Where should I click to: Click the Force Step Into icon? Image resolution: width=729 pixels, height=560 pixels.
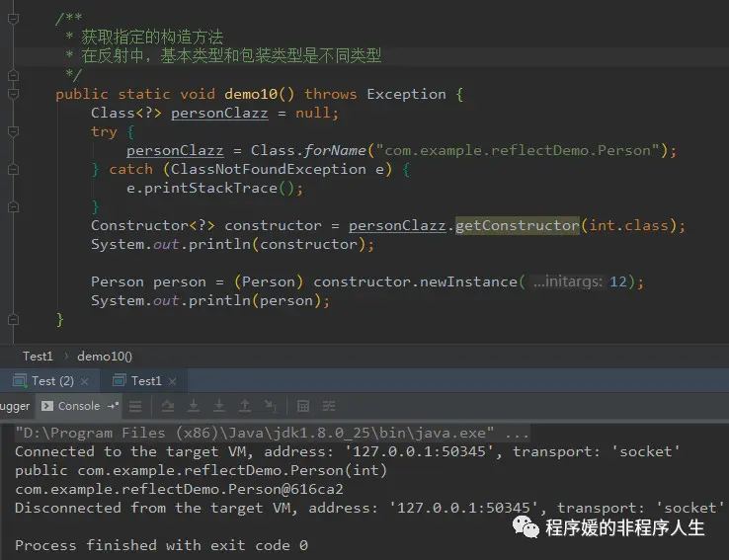point(219,407)
